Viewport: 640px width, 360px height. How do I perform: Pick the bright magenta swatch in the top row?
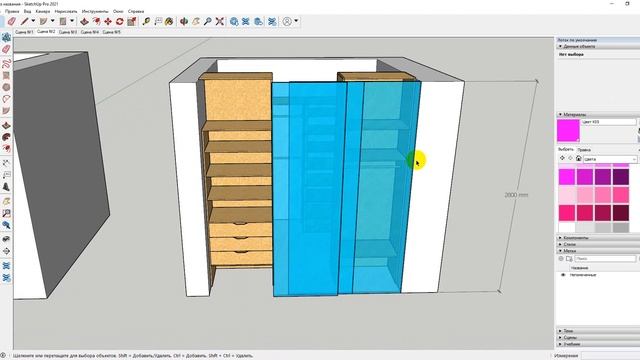567,177
